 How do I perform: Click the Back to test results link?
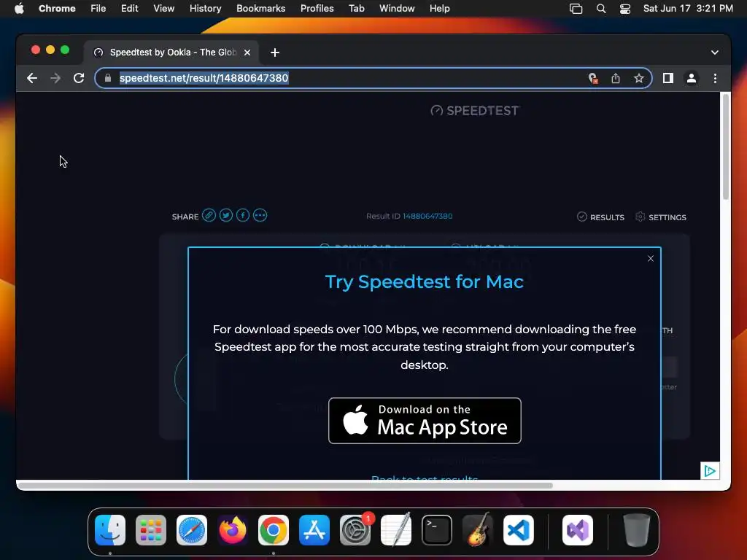pos(425,478)
